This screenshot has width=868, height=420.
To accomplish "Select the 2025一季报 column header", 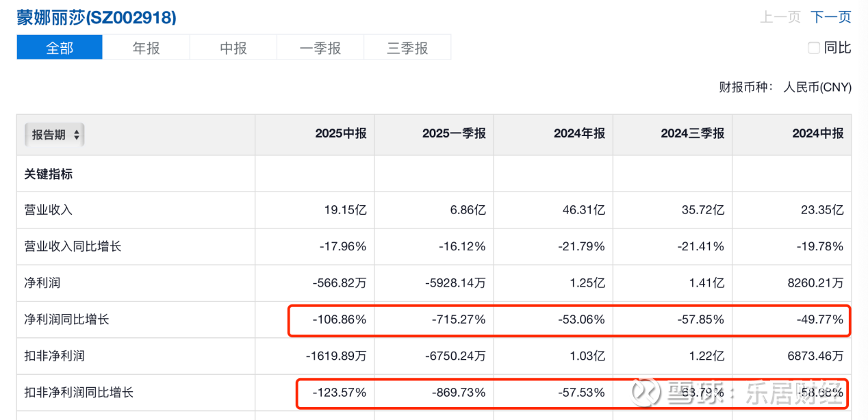I will tap(454, 133).
